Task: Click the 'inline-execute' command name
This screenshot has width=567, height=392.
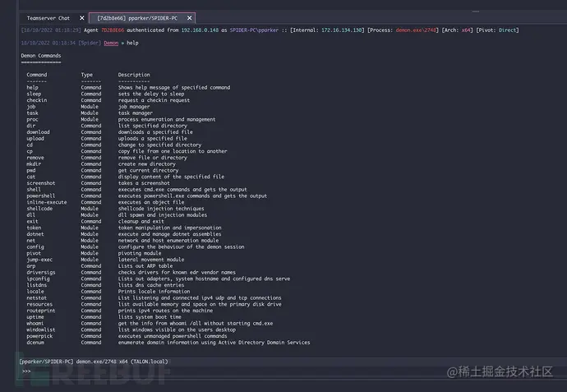Action: 47,202
